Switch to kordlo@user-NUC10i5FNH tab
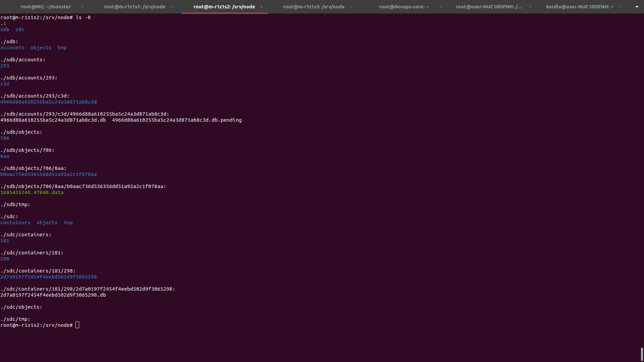Image resolution: width=644 pixels, height=362 pixels. coord(579,7)
